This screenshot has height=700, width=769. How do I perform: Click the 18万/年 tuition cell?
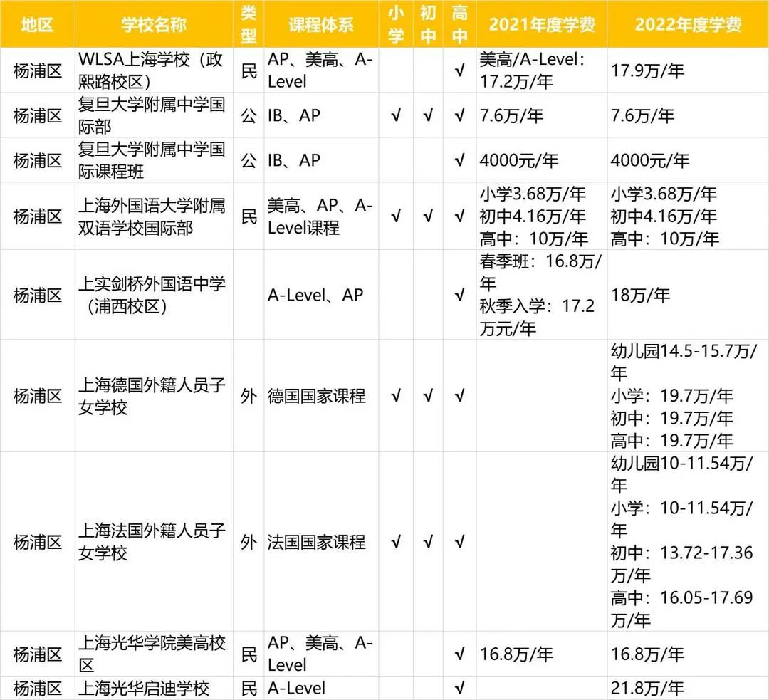(x=688, y=295)
